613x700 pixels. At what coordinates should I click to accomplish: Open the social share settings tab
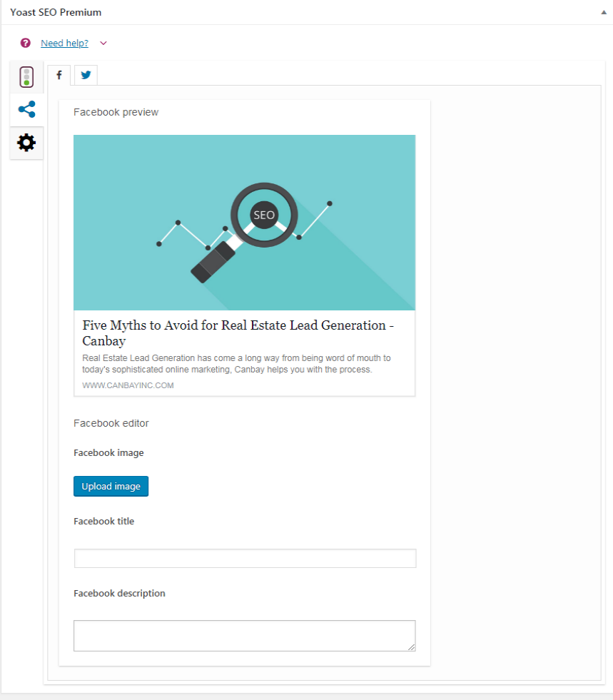[27, 109]
